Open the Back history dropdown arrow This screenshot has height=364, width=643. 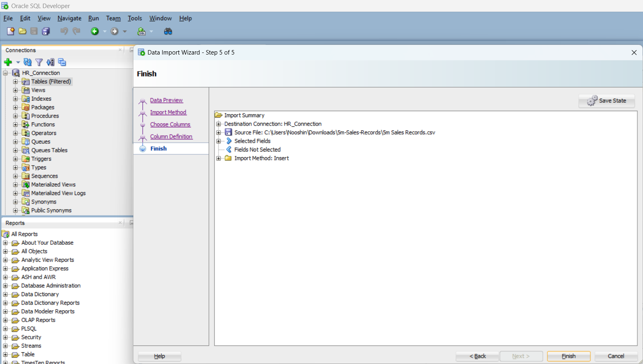point(105,31)
